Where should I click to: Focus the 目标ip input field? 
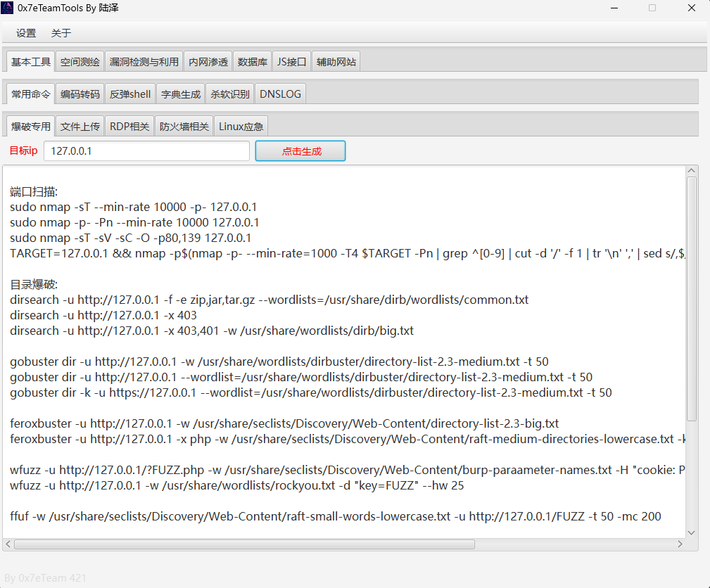(146, 151)
